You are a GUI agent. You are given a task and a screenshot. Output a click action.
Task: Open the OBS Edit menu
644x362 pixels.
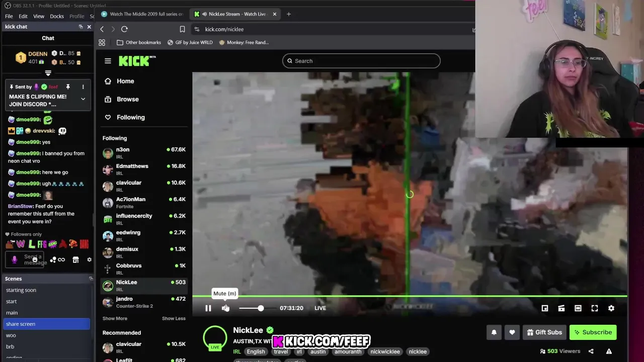coord(23,16)
